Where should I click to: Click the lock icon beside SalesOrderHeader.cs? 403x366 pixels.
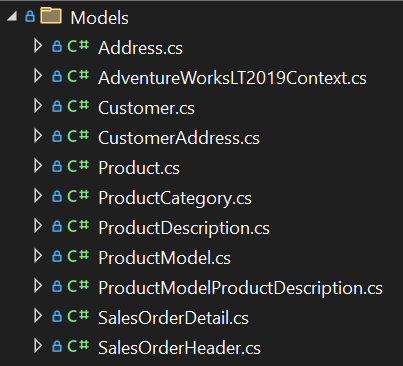coord(57,346)
